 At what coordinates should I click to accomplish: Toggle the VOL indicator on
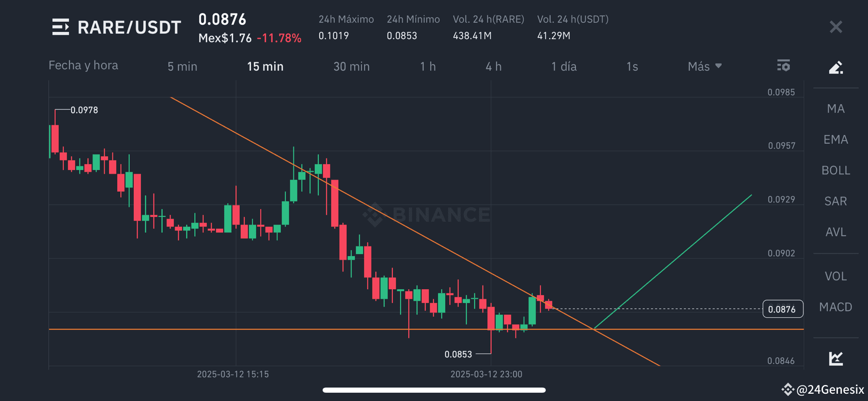point(836,276)
